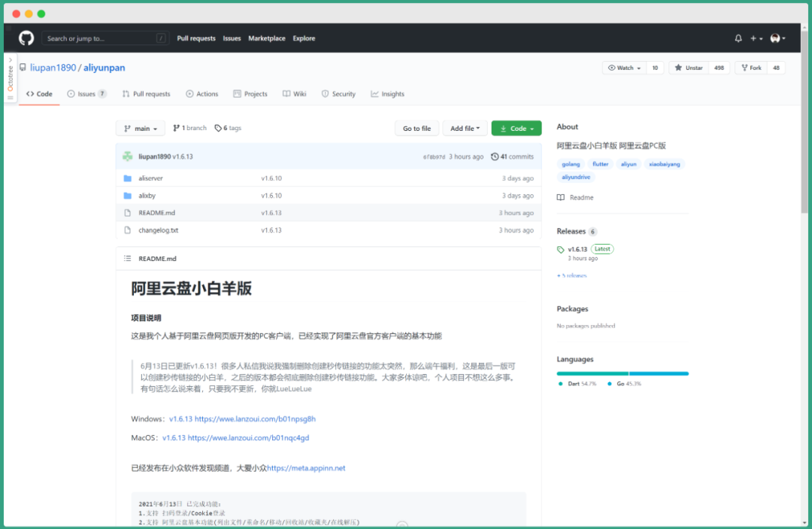
Task: Open commit hash 6f8b97d
Action: [434, 157]
